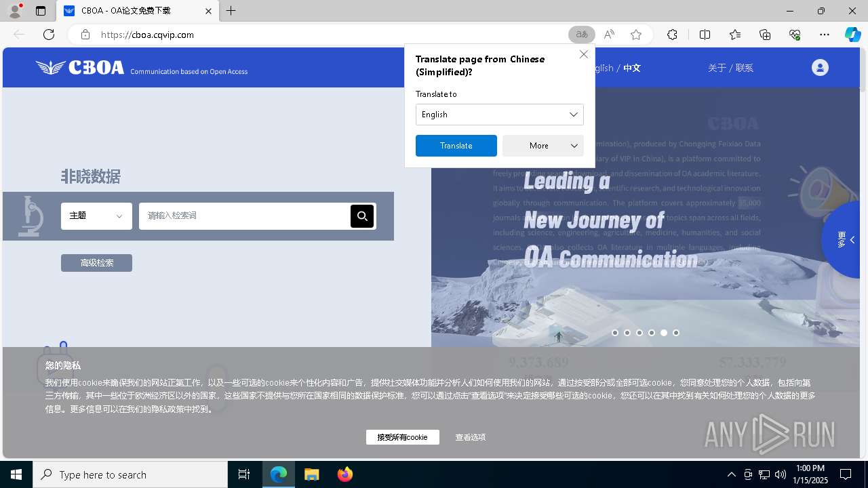Expand the More options dropdown

tap(543, 146)
